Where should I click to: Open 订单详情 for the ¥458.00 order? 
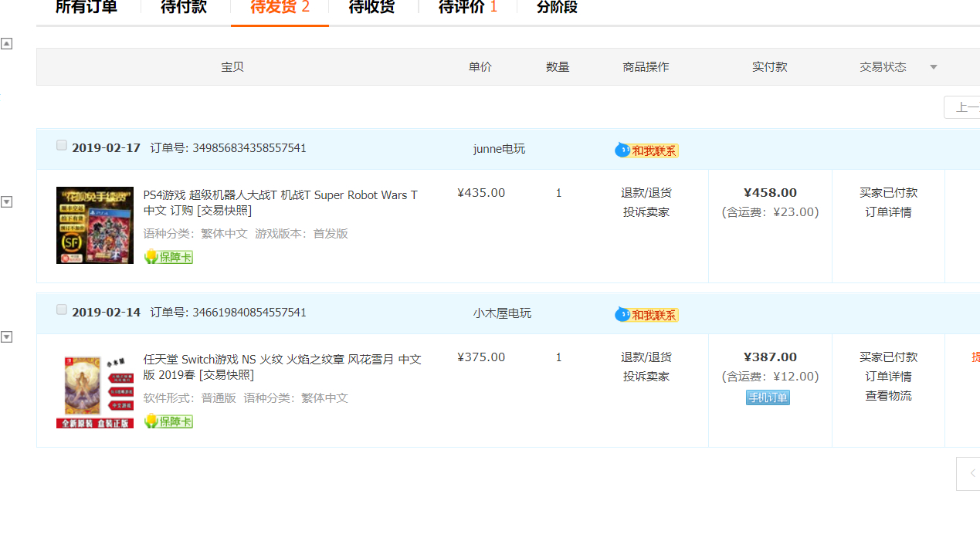[888, 212]
